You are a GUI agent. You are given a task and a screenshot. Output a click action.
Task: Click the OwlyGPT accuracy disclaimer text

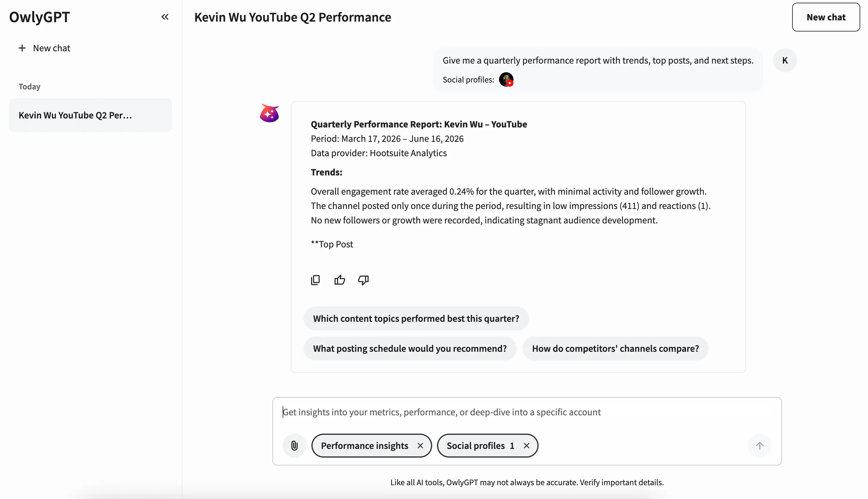coord(527,483)
